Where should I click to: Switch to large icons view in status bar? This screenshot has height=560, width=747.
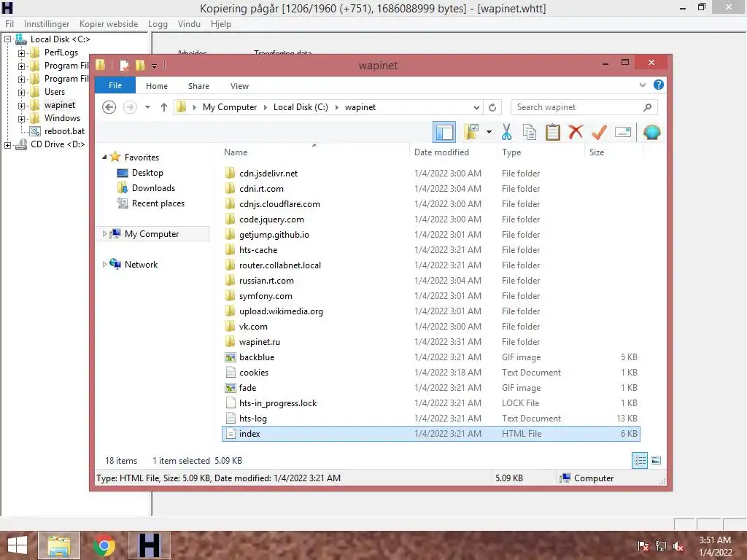[656, 460]
